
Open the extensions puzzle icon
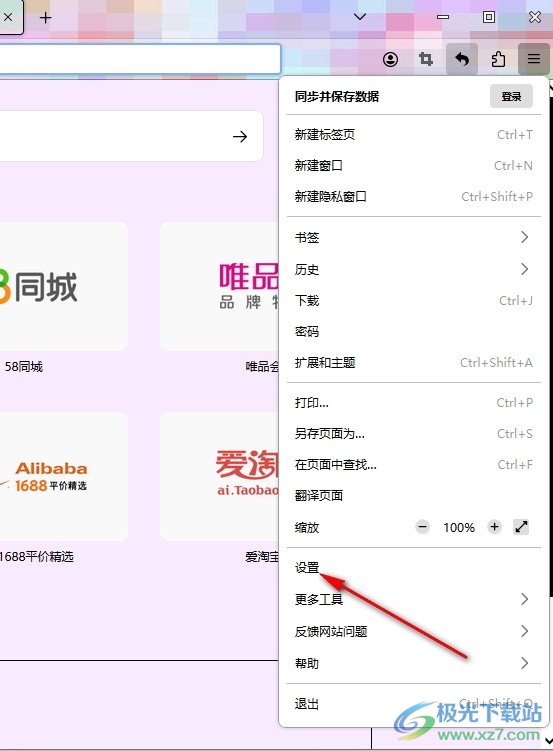pyautogui.click(x=498, y=59)
